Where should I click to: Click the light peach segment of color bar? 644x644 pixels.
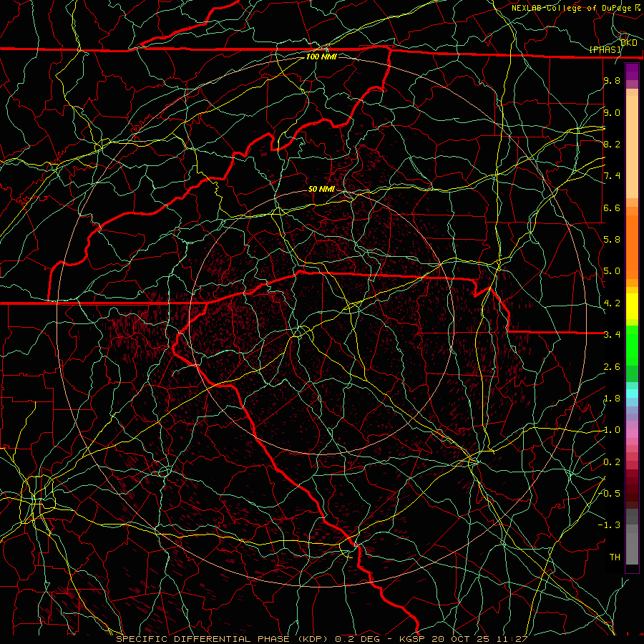coord(632,148)
